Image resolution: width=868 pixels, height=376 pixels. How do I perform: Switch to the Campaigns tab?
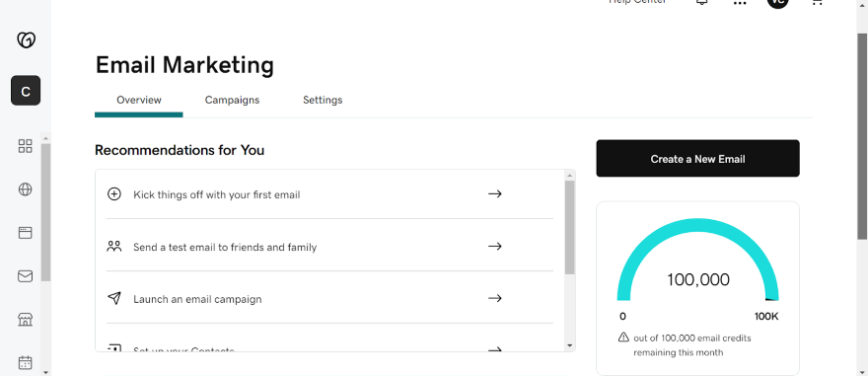(x=232, y=101)
